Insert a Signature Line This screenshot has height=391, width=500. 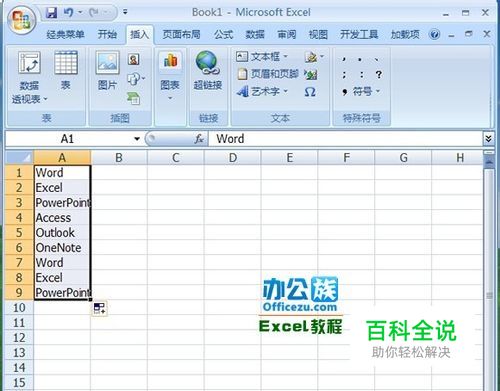click(x=311, y=57)
